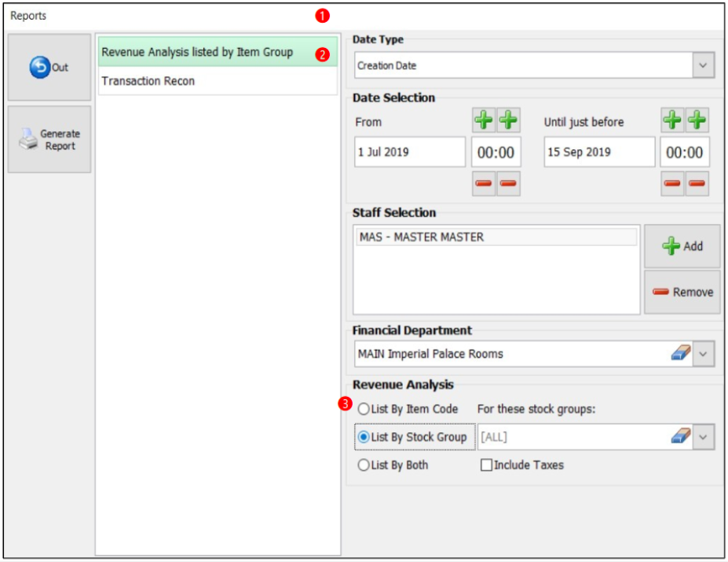Click first green plus above From date
Viewport: 728px width, 562px height.
tap(484, 120)
